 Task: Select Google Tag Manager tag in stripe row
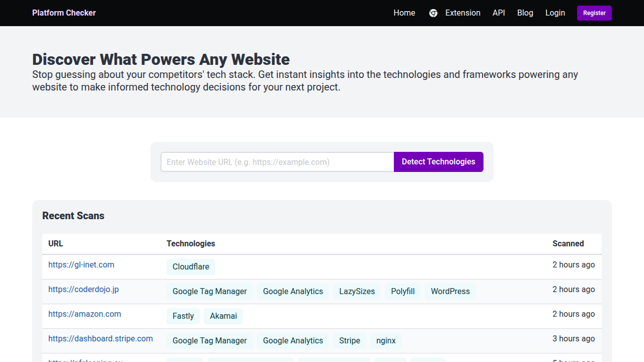point(210,341)
